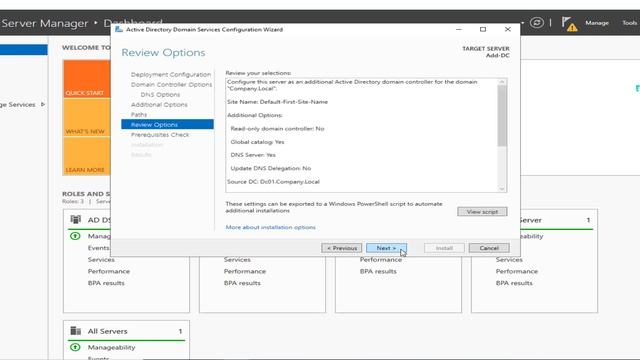Click 'DNS Server: Yes' line
The height and width of the screenshot is (360, 640).
253,155
